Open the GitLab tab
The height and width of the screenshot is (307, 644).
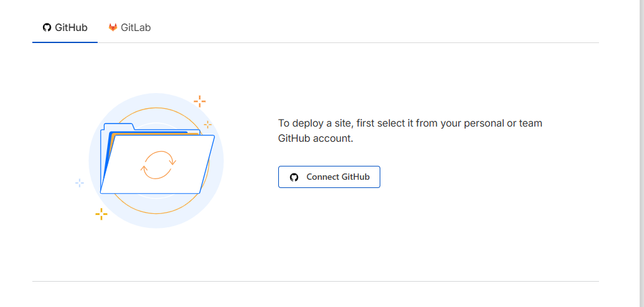point(129,28)
